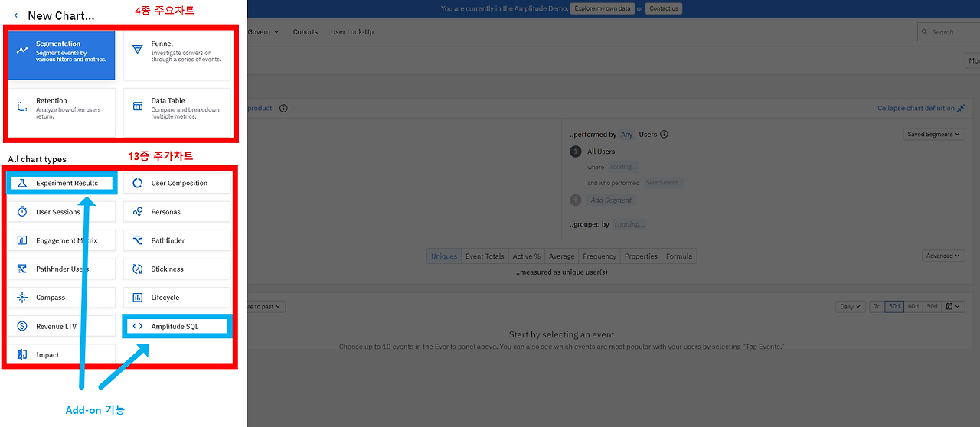Screen dimensions: 980x427
Task: Open the compare to past dropdown
Action: (x=266, y=306)
